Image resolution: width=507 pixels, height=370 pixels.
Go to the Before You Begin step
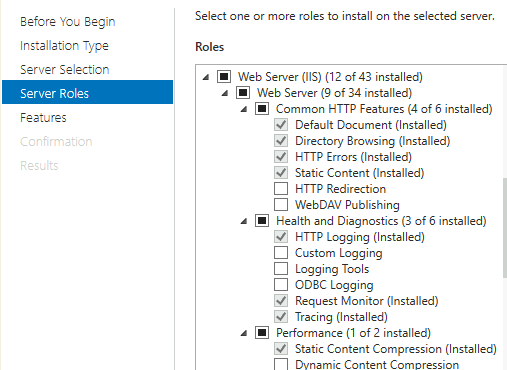pos(68,22)
